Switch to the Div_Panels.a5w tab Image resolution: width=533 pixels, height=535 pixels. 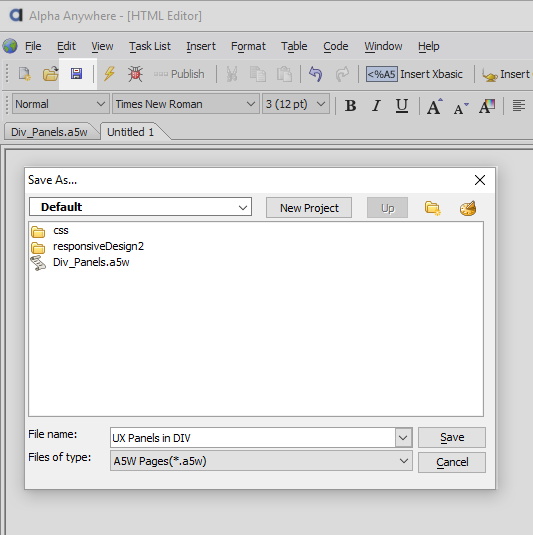pos(49,132)
